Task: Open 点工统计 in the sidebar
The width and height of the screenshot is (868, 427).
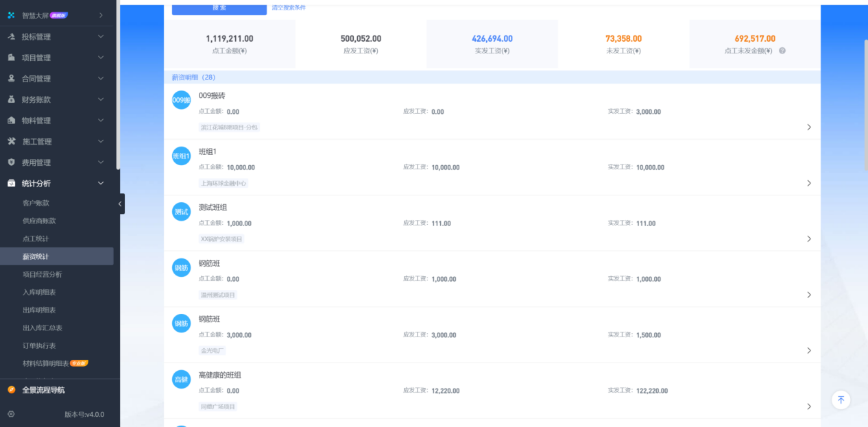Action: 36,239
